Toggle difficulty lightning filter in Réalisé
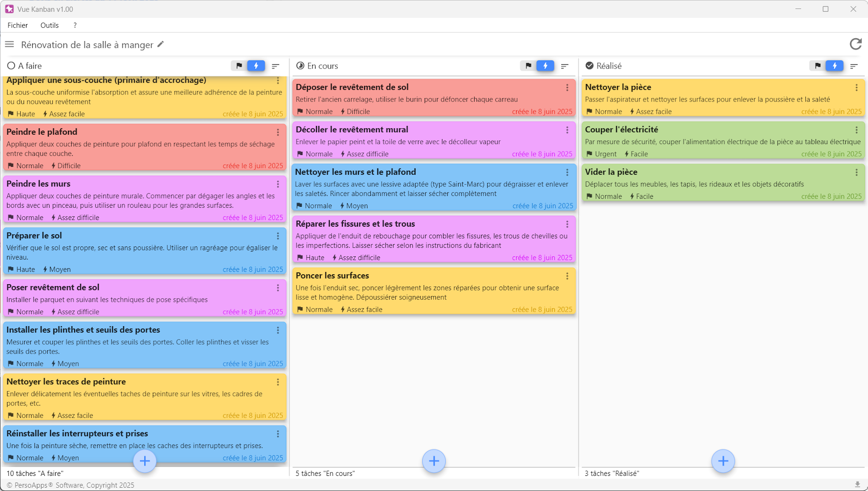Image resolution: width=868 pixels, height=491 pixels. pos(835,66)
